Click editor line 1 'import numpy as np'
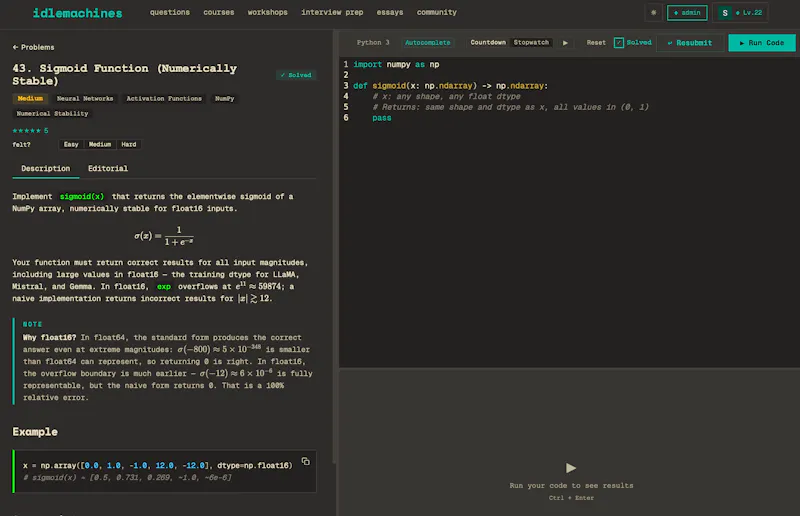Image resolution: width=800 pixels, height=516 pixels. 396,64
